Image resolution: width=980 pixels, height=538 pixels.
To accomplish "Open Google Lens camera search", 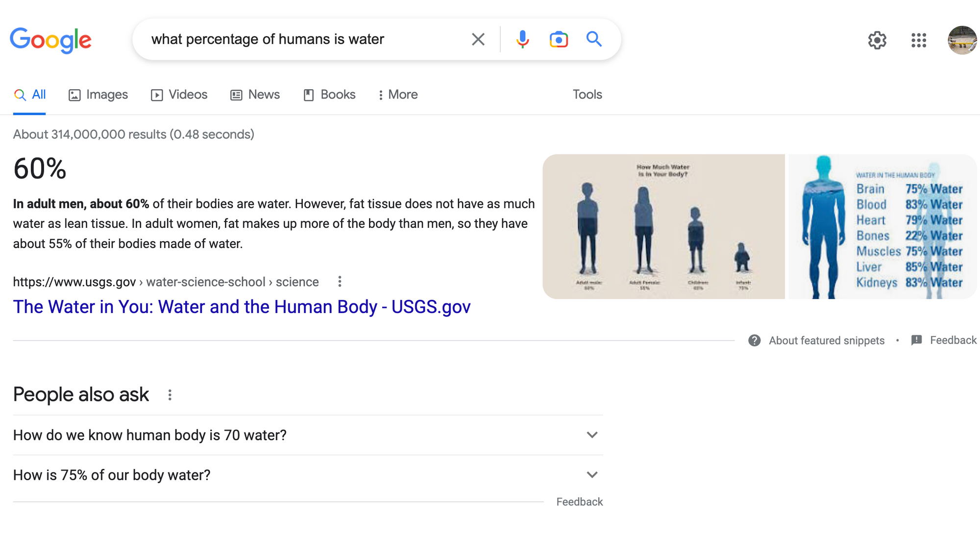I will (x=559, y=39).
